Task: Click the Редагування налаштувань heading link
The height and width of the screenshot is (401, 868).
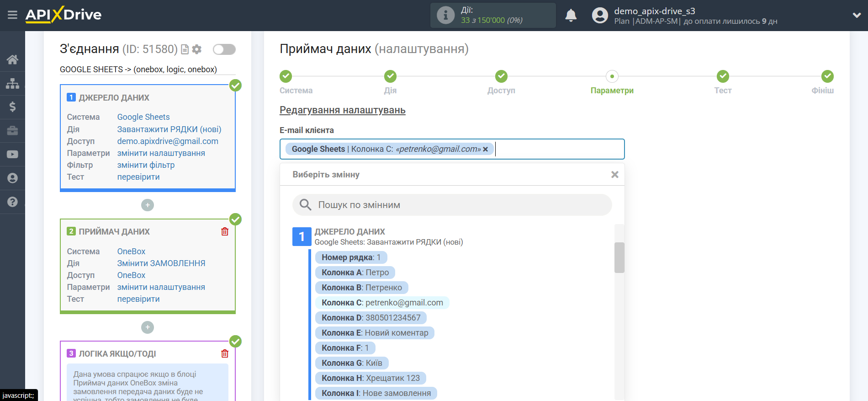Action: [343, 110]
